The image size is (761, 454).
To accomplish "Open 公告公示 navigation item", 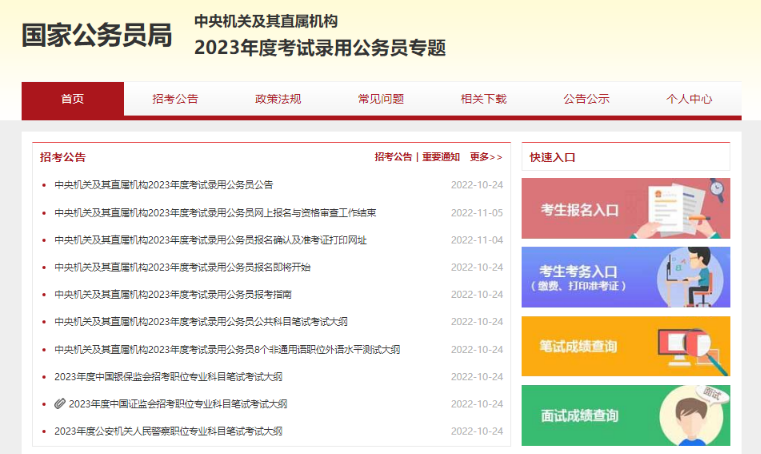I will [586, 99].
